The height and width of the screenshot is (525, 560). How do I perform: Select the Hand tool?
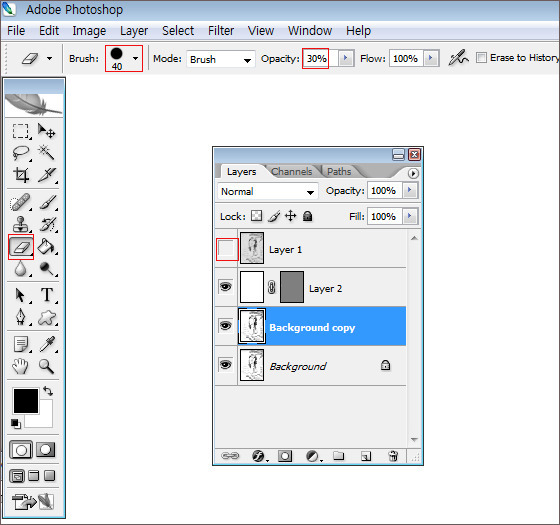coord(20,366)
